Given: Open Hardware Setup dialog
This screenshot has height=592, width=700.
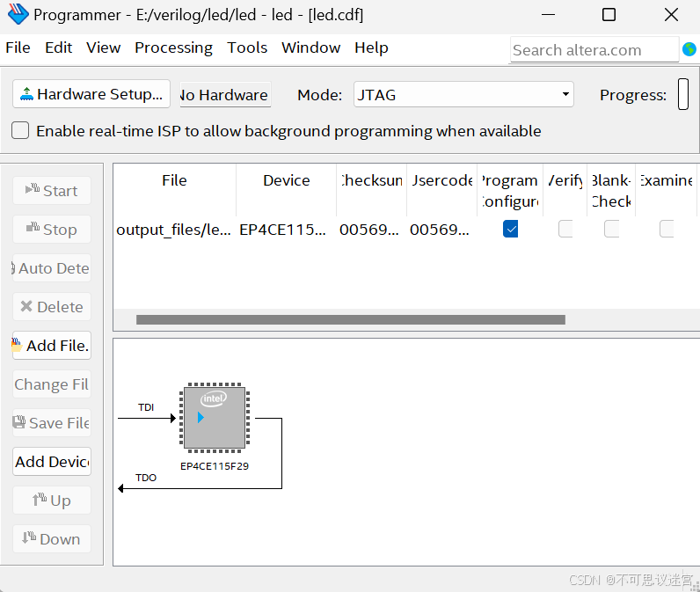Looking at the screenshot, I should pos(91,94).
